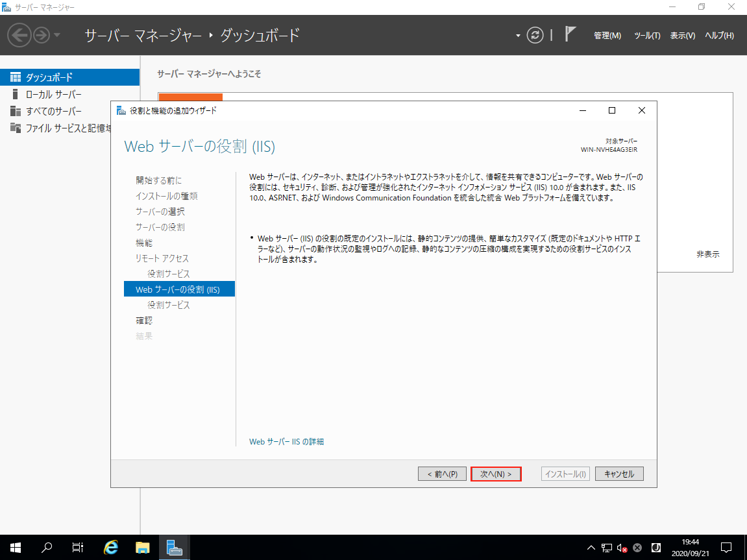Image resolution: width=747 pixels, height=560 pixels.
Task: Open taskbar search magnifier
Action: pos(47,548)
